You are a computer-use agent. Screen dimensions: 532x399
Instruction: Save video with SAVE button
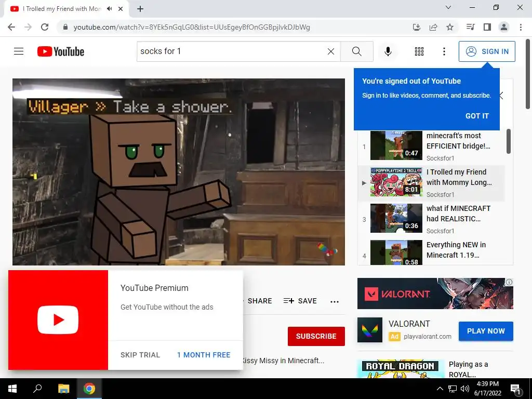[x=300, y=301]
